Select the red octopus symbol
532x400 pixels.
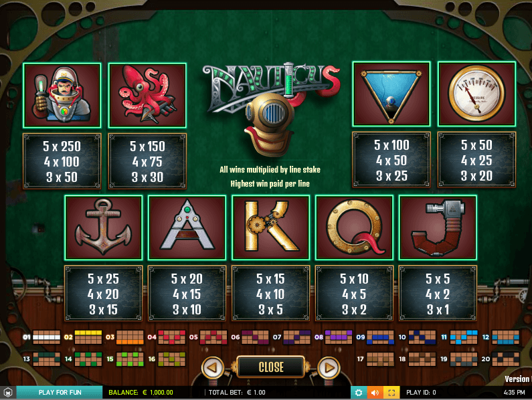pyautogui.click(x=147, y=96)
